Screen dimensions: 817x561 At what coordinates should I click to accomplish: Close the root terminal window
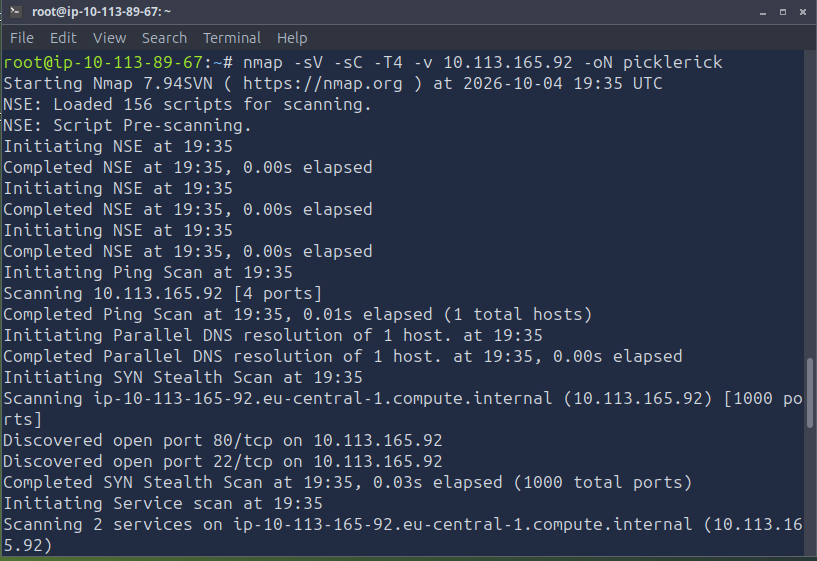click(802, 12)
